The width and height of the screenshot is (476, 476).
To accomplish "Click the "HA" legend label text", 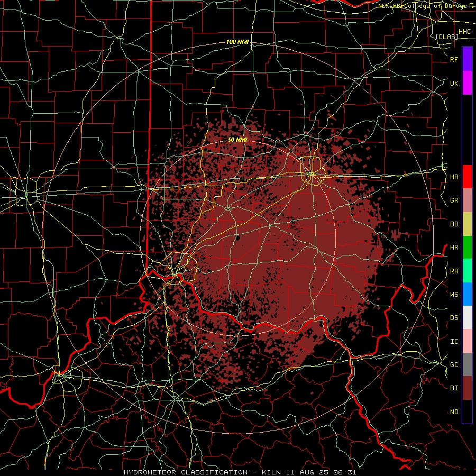I will 454,177.
